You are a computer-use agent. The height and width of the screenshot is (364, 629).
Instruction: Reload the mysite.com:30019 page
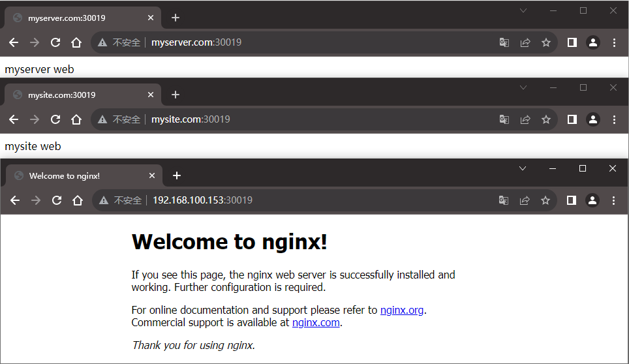point(55,119)
